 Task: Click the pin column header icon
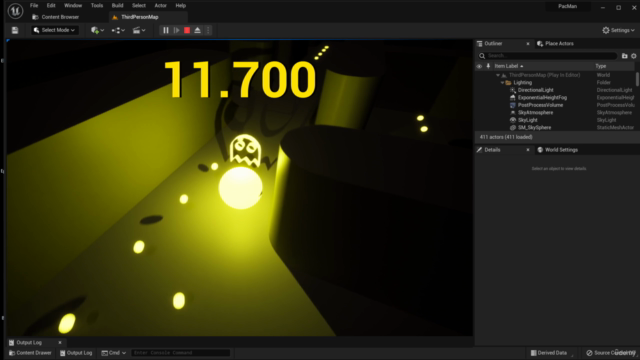488,66
